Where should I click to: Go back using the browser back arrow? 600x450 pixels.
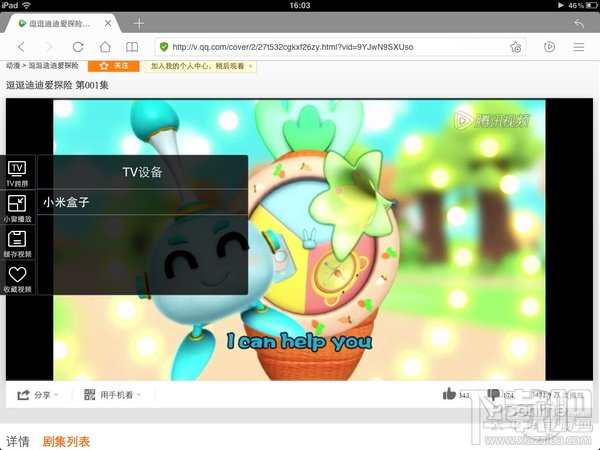click(21, 47)
